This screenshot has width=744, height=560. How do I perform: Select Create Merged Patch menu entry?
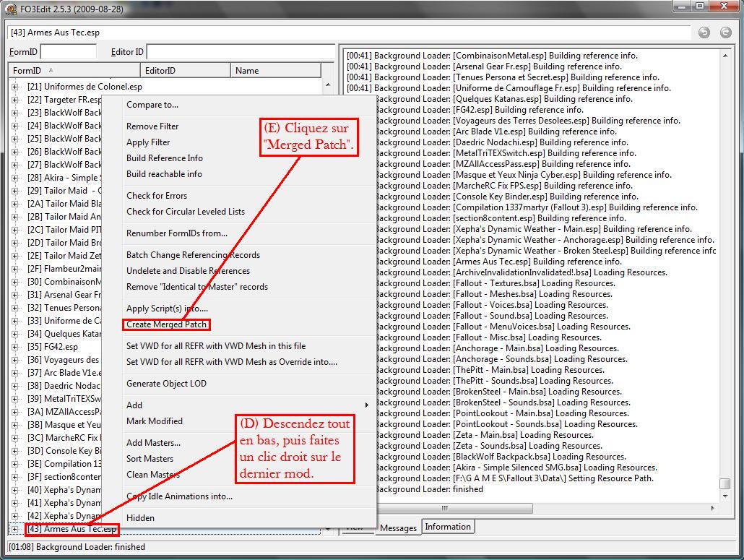pyautogui.click(x=167, y=325)
